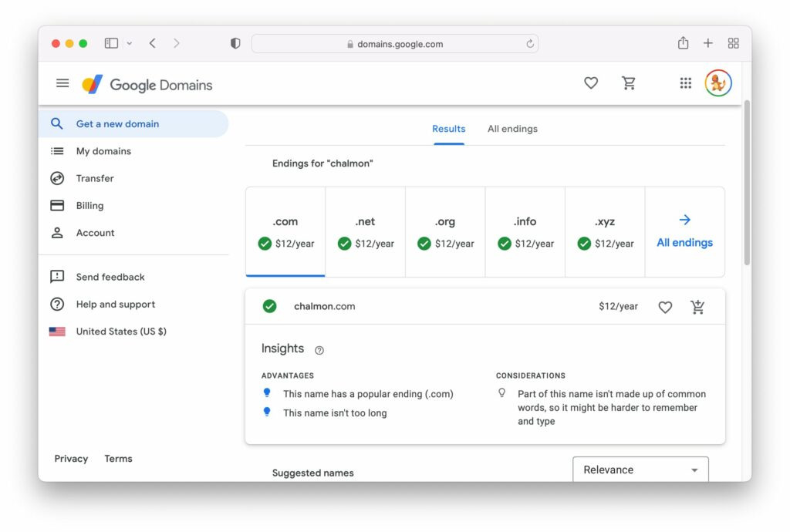The height and width of the screenshot is (532, 790).
Task: Click the $12/year price beside chalmon.com
Action: tap(618, 306)
